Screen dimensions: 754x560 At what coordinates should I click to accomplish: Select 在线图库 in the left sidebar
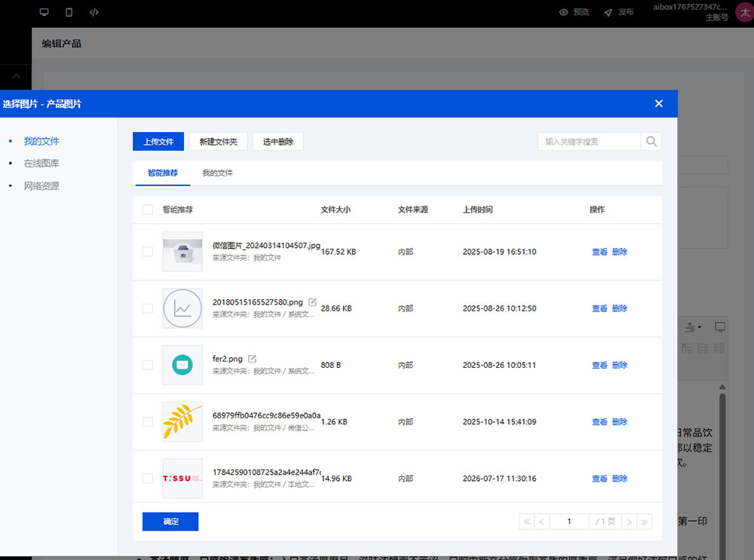tap(41, 164)
